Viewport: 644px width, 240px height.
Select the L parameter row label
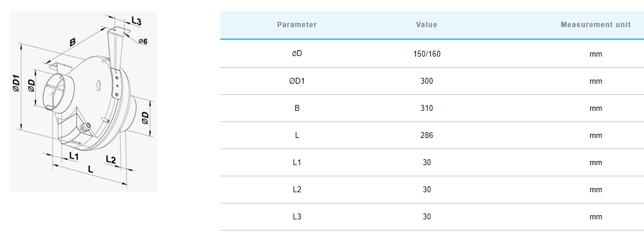[x=297, y=136]
